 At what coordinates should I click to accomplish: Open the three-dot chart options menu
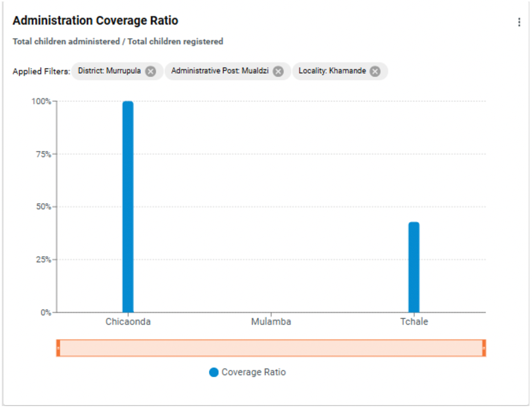pos(519,23)
